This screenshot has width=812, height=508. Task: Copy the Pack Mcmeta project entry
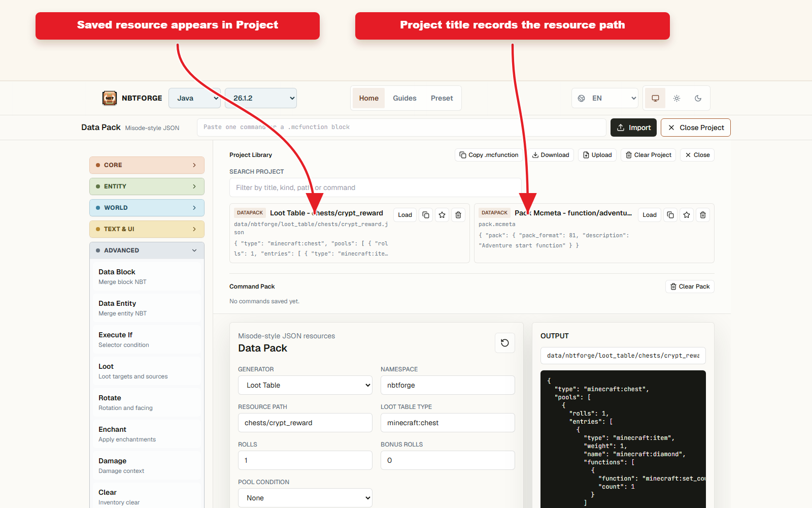coord(670,215)
